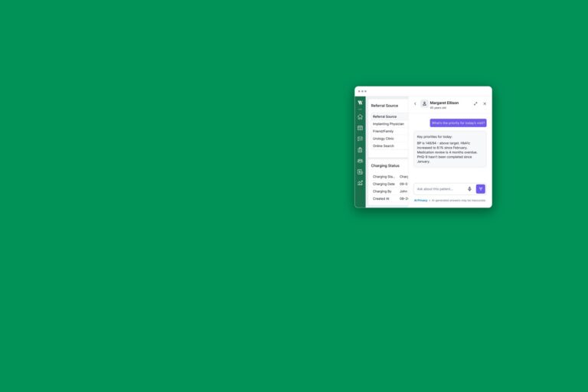Screen dimensions: 588x392
Task: Select 'Implanting Physician' in the list
Action: click(390, 124)
